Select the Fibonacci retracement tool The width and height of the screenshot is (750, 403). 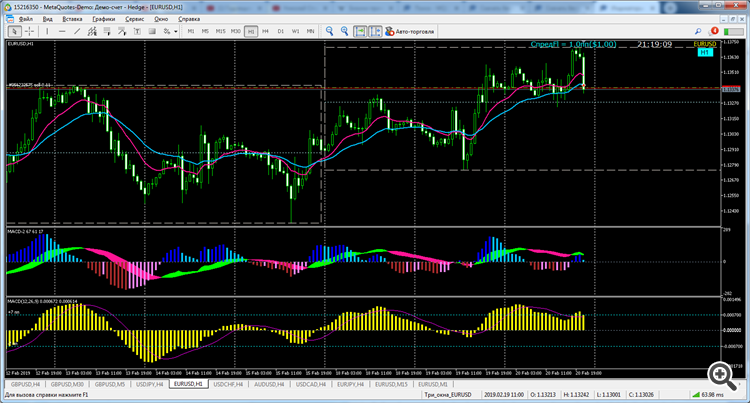point(107,32)
